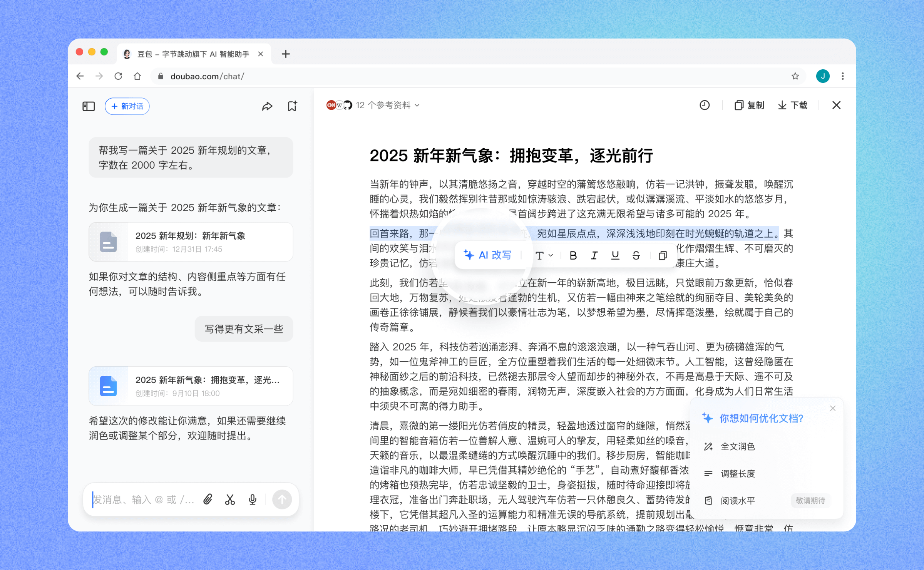Open the text style T dropdown
Viewport: 924px width, 570px height.
pyautogui.click(x=544, y=255)
